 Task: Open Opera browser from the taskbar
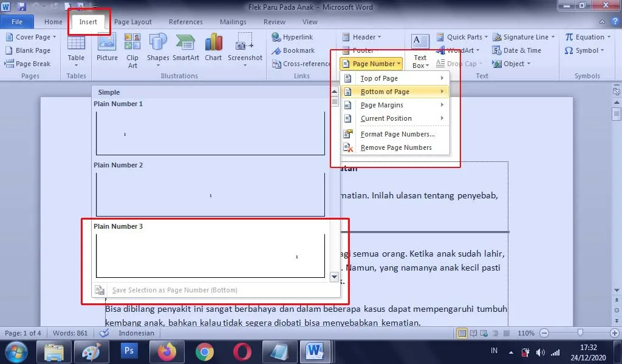242,352
